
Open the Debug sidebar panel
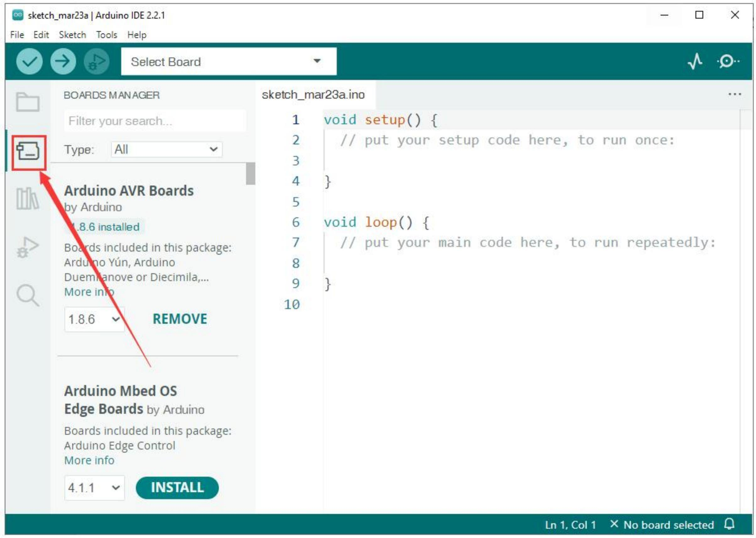[28, 248]
